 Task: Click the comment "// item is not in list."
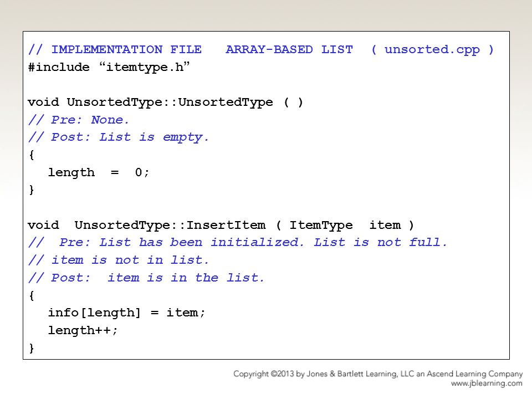click(x=119, y=260)
